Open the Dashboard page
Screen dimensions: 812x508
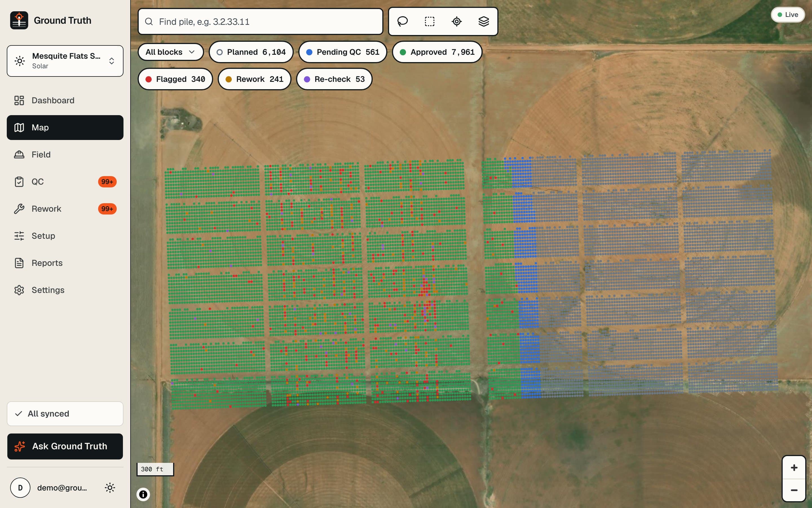click(65, 100)
